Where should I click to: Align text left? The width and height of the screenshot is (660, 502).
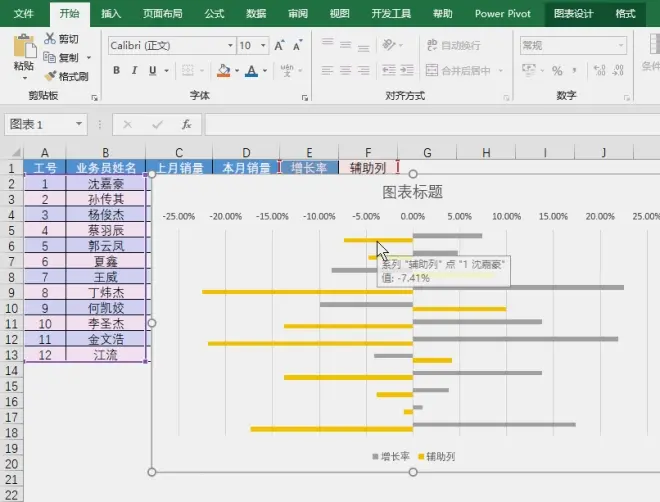[x=327, y=70]
